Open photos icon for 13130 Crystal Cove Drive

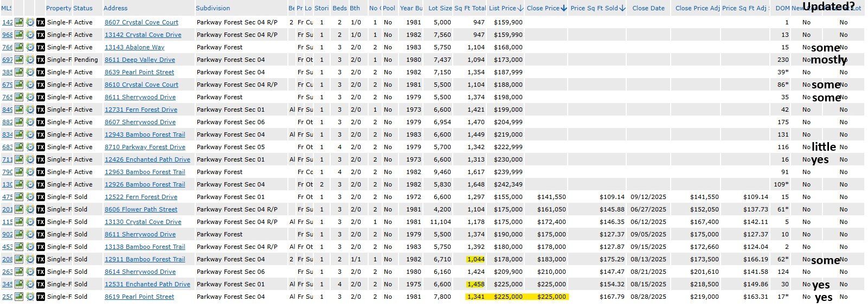coord(19,222)
